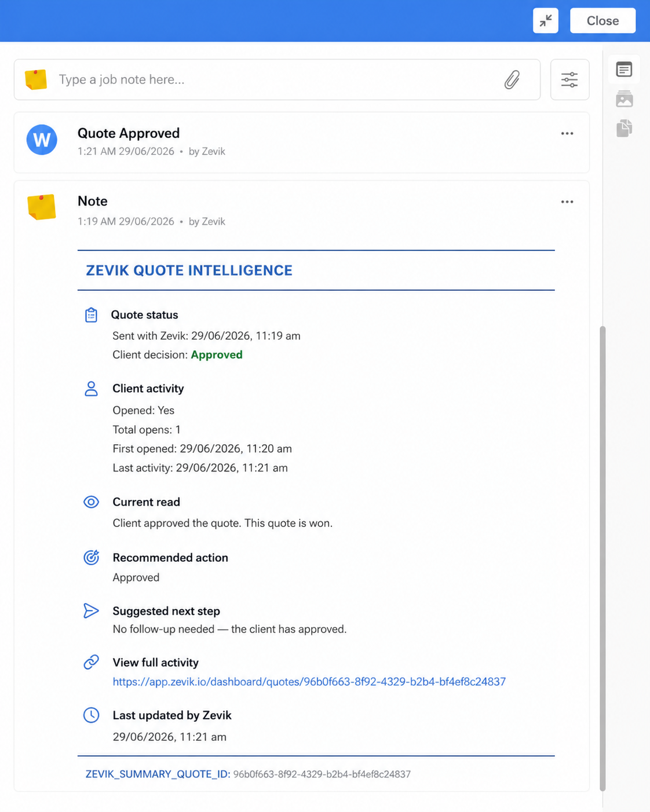This screenshot has height=812, width=650.
Task: Click the Close button
Action: [x=602, y=21]
